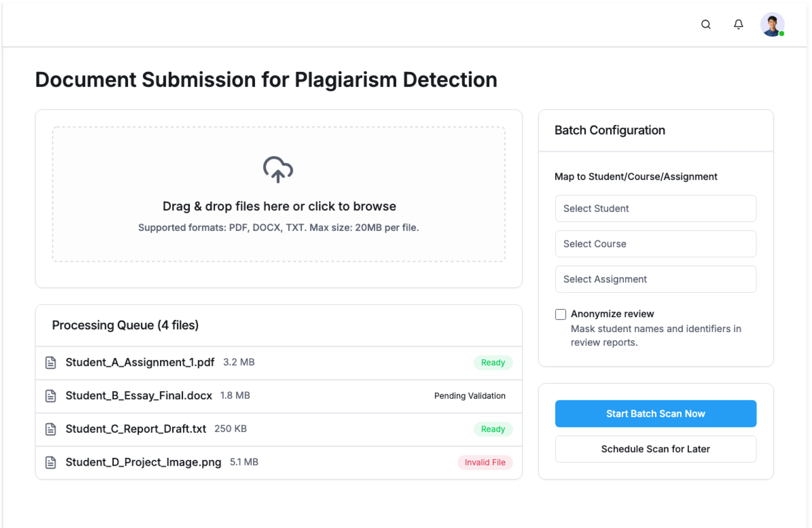This screenshot has height=528, width=812.
Task: Enable the Anonymize review checkbox
Action: point(560,314)
